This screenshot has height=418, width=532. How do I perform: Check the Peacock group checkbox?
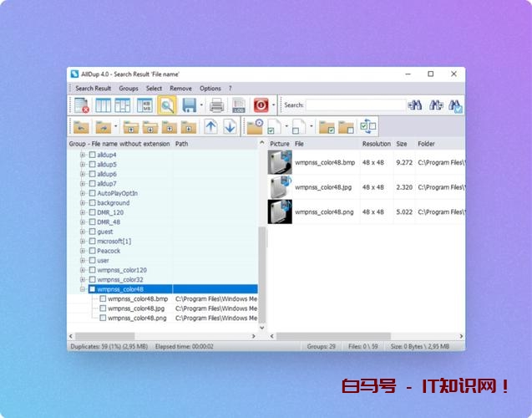(x=92, y=251)
